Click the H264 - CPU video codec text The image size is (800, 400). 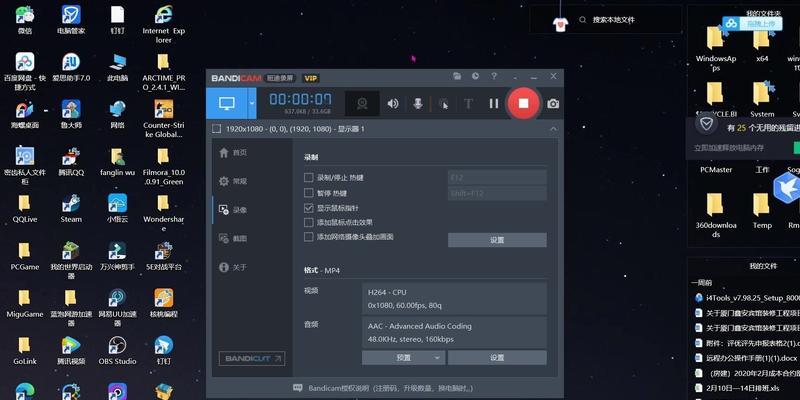387,292
